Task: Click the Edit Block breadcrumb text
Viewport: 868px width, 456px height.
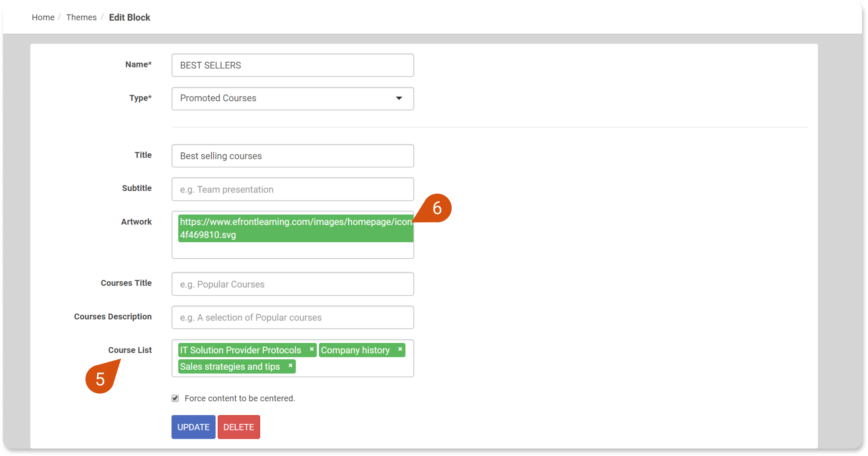Action: pos(130,17)
